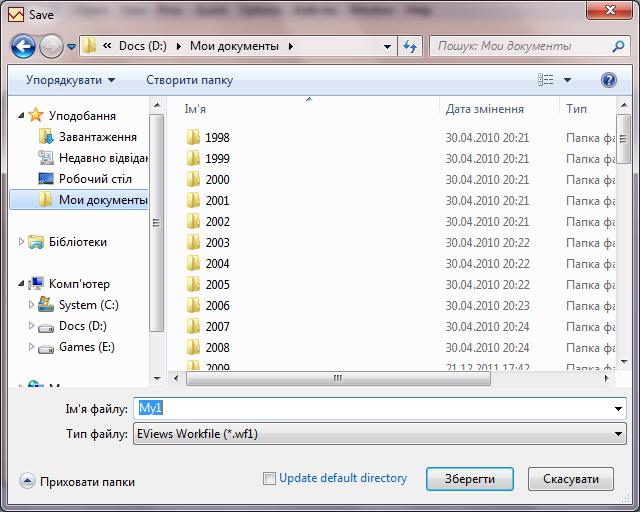Viewport: 640px width, 512px height.
Task: Select the 1998 folder icon
Action: point(193,137)
